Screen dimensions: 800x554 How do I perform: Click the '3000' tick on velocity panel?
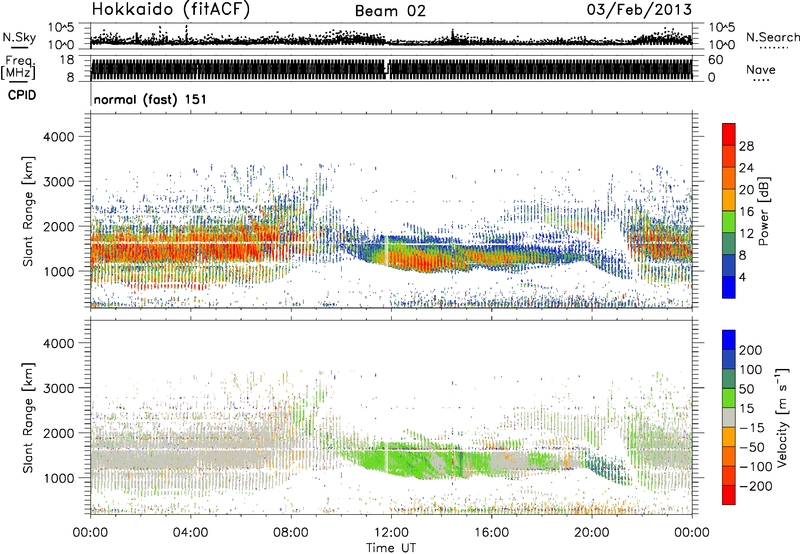coord(58,388)
